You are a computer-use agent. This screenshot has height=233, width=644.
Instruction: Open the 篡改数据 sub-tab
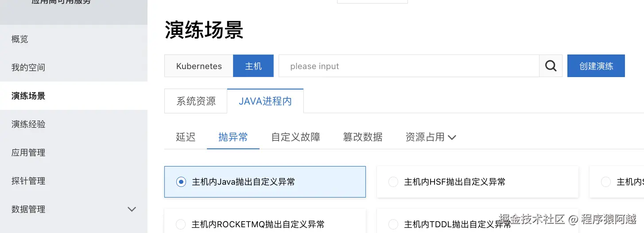pyautogui.click(x=362, y=137)
